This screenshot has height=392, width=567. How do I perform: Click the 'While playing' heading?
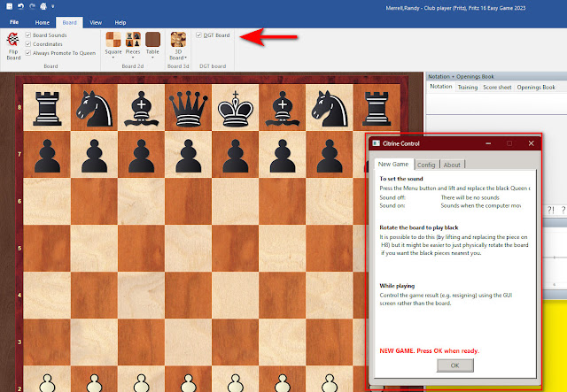click(397, 286)
